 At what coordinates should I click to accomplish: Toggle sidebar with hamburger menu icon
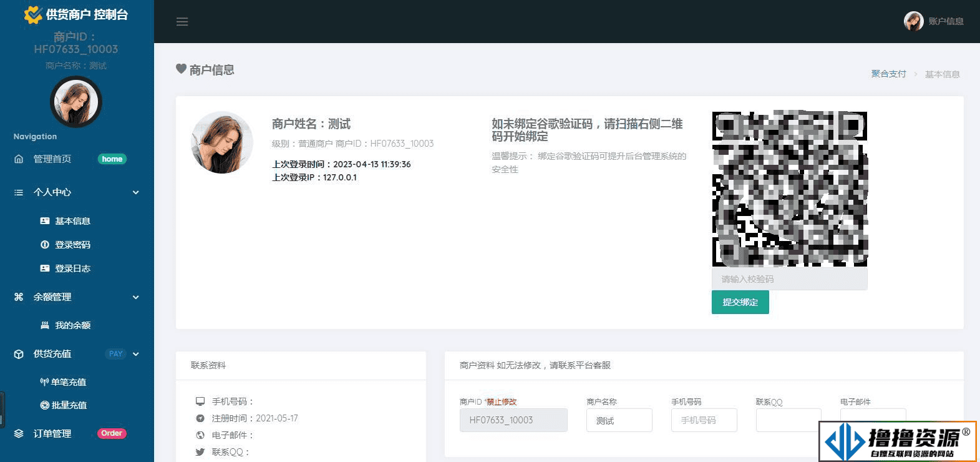point(182,22)
